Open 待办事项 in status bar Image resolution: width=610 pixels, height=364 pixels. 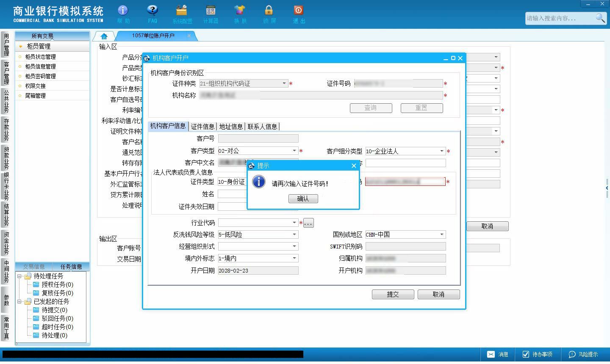tap(538, 354)
